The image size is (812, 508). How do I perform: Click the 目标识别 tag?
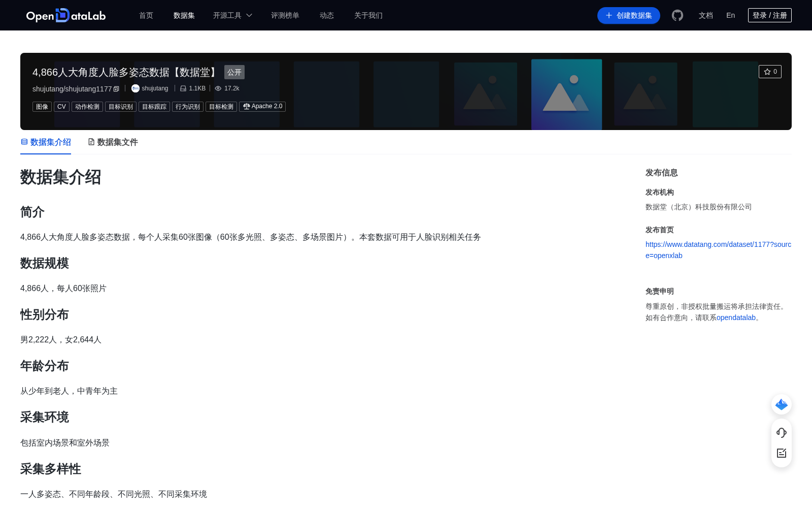[121, 107]
